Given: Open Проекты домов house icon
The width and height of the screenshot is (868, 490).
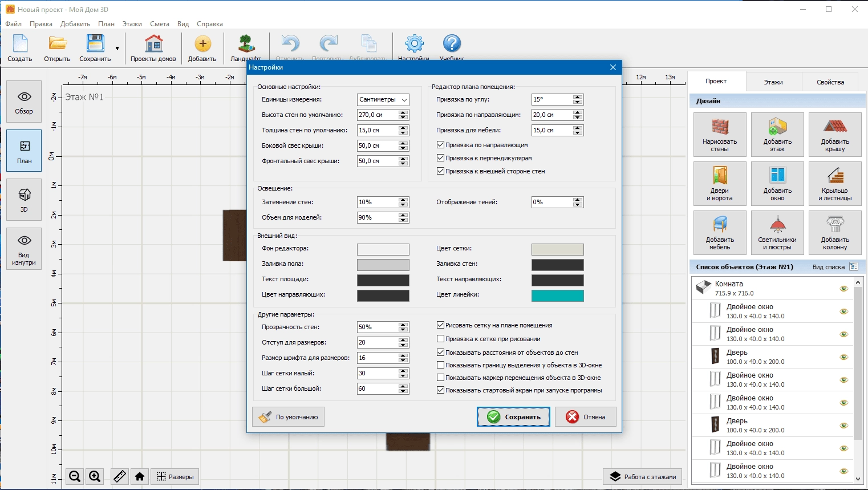Looking at the screenshot, I should [x=153, y=48].
